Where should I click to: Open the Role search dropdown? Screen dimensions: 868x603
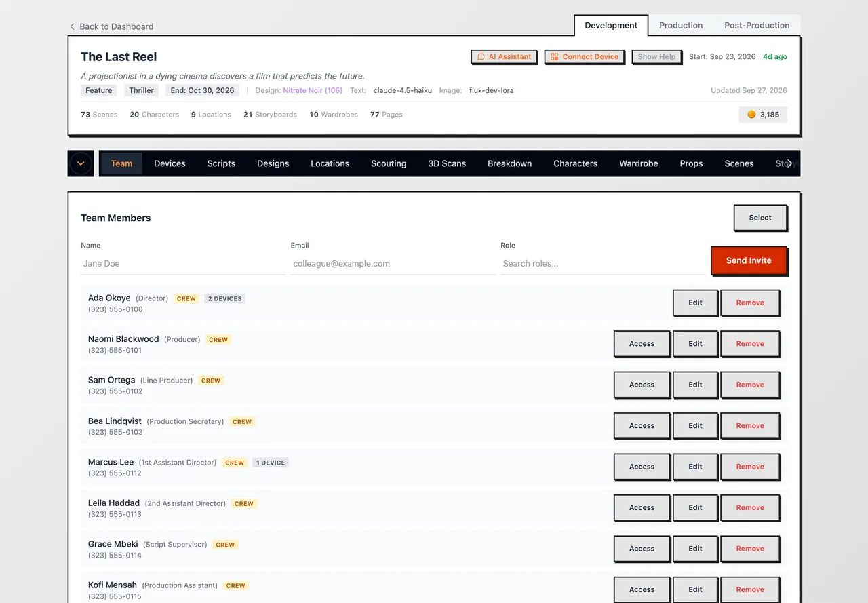click(603, 264)
